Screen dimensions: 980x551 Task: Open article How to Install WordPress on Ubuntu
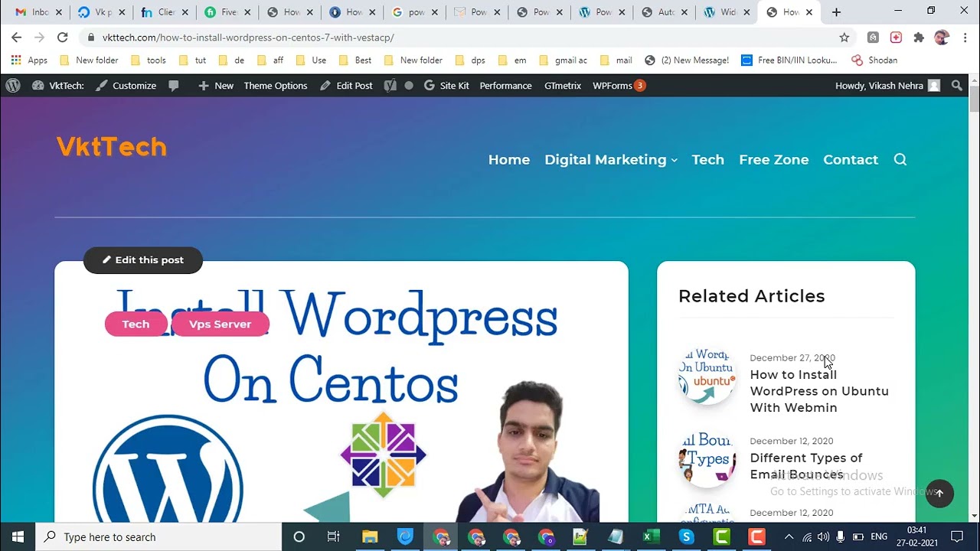819,391
